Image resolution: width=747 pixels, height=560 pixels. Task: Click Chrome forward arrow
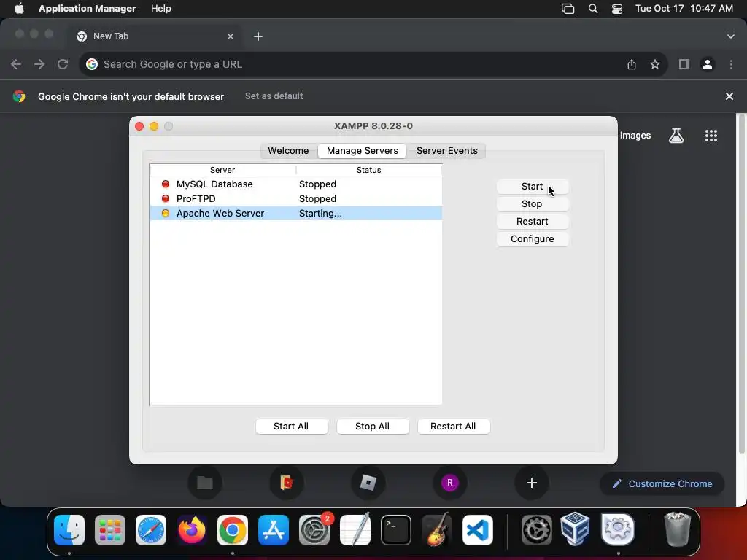(39, 64)
